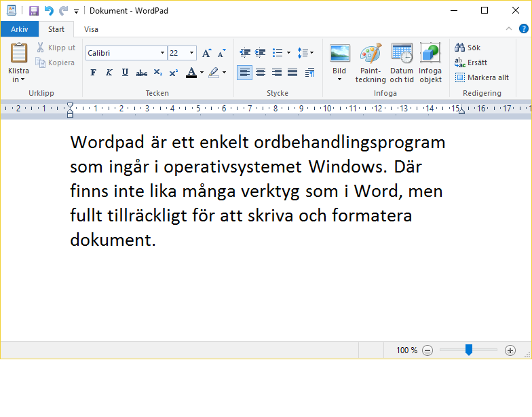
Task: Click the increase indent icon
Action: [261, 53]
